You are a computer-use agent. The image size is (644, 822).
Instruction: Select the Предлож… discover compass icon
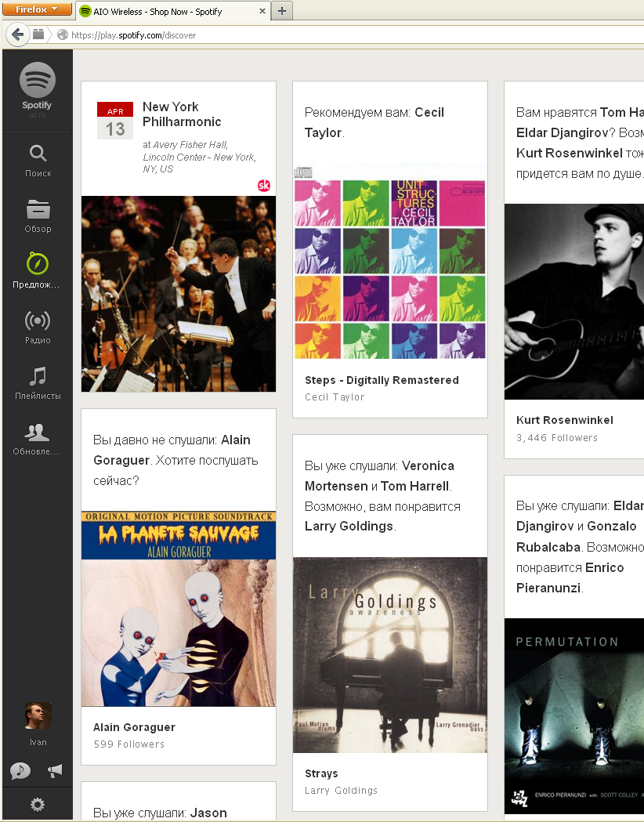point(38,264)
